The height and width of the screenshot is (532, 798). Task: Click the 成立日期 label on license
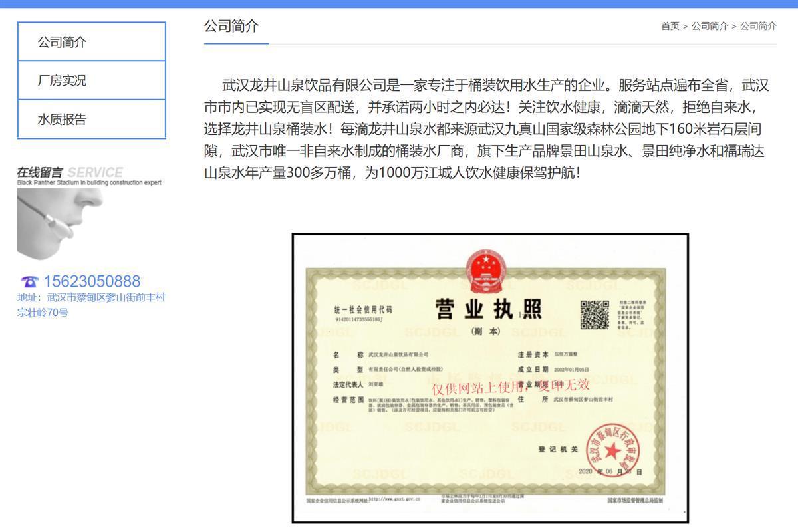pos(533,369)
